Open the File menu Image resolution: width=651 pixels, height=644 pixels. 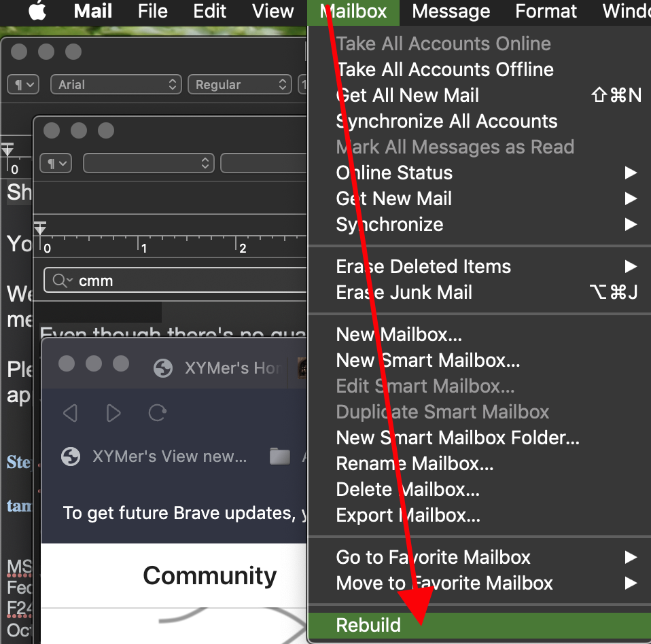point(152,11)
